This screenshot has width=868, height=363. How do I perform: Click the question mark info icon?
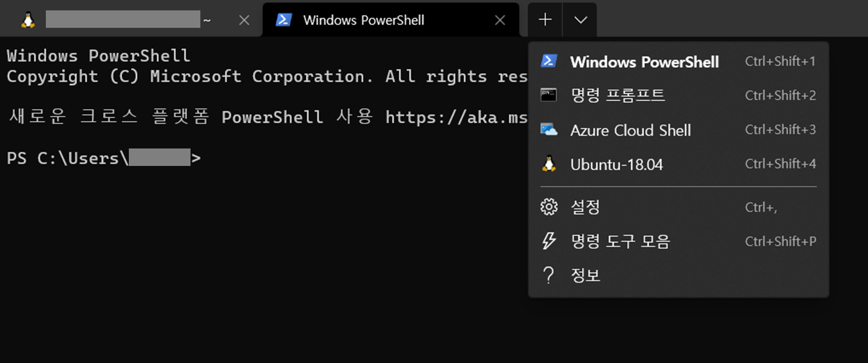[x=549, y=275]
